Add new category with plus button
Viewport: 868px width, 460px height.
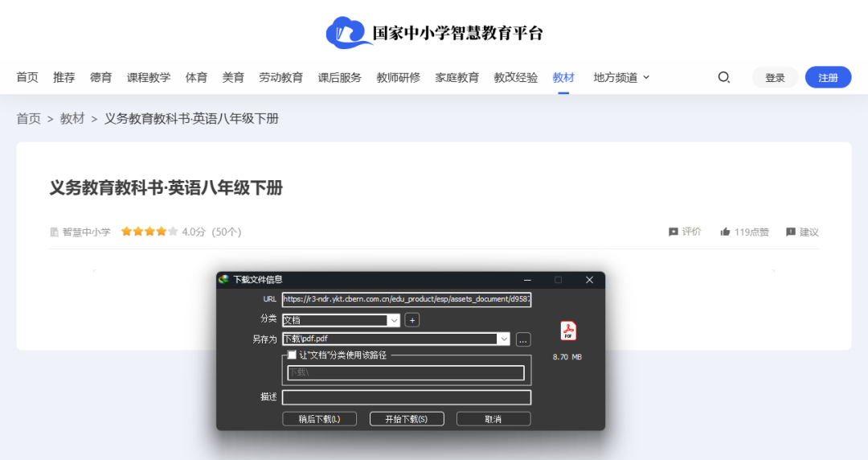tap(411, 320)
